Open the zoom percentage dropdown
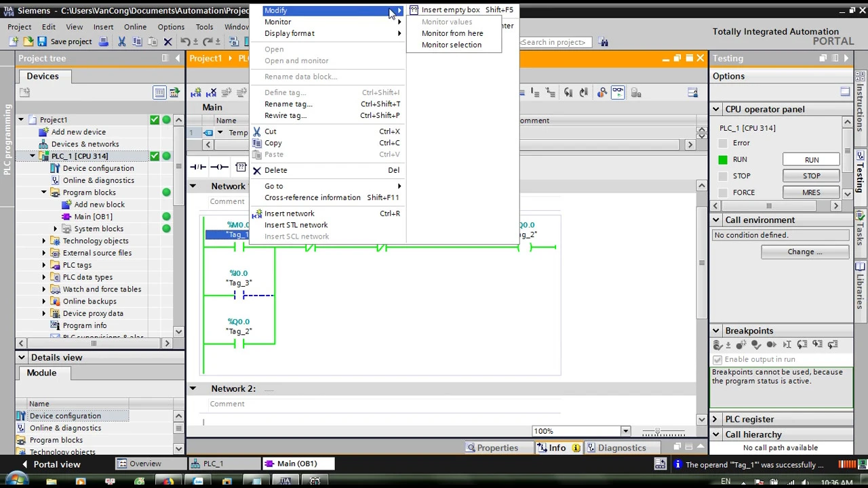The width and height of the screenshot is (868, 488). pos(625,431)
